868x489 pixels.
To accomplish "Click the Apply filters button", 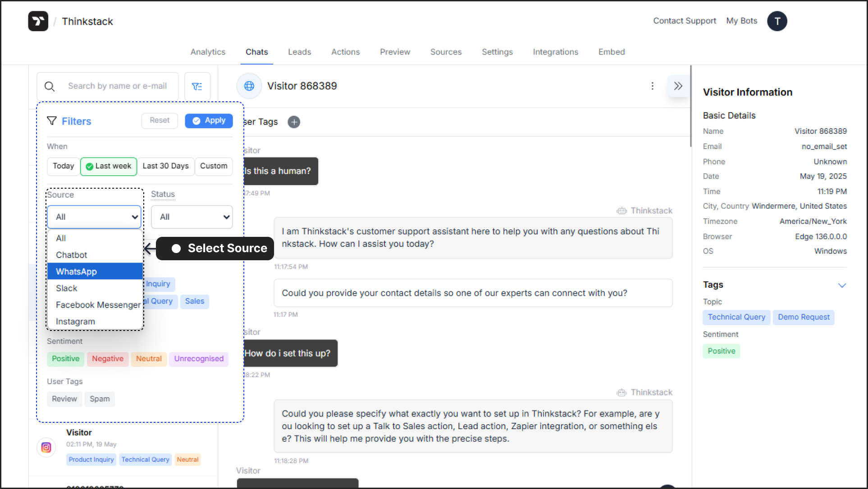I will (x=209, y=121).
